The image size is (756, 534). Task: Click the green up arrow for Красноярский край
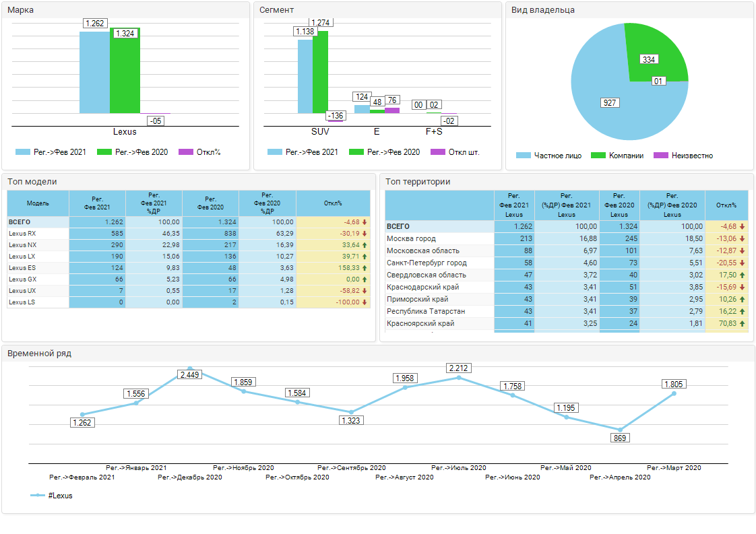point(742,324)
